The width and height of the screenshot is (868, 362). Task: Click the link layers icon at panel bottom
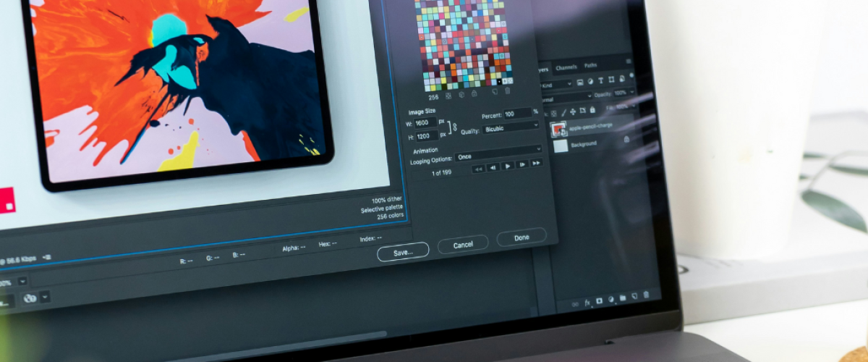575,304
